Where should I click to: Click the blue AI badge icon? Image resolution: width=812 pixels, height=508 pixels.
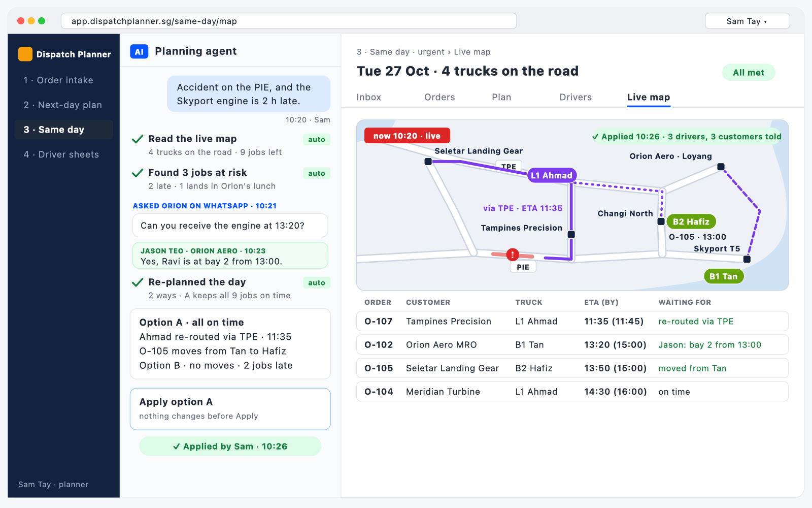tap(139, 51)
